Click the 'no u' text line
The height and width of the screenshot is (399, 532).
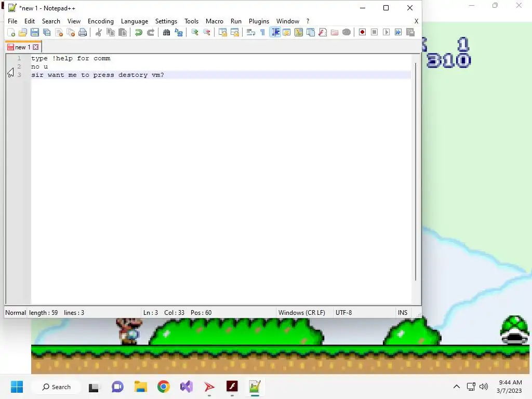point(39,67)
